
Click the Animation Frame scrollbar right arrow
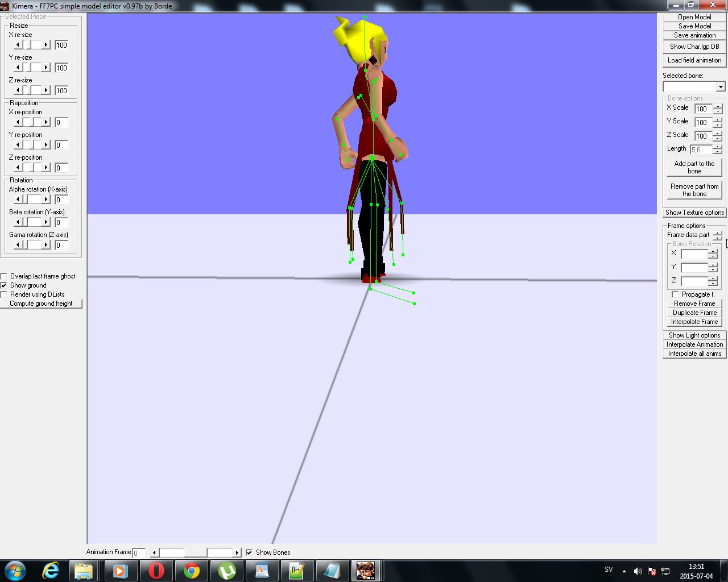coord(237,552)
